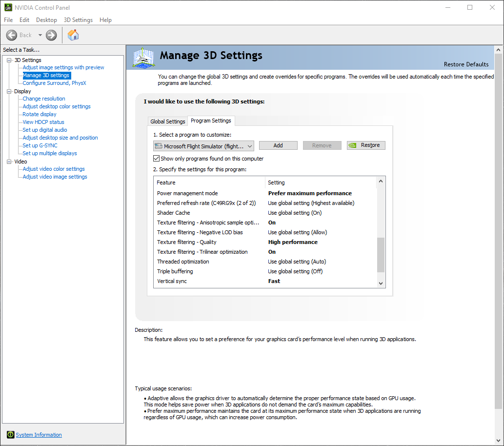
Task: Click the settings list scrollbar thumb
Action: (x=381, y=255)
